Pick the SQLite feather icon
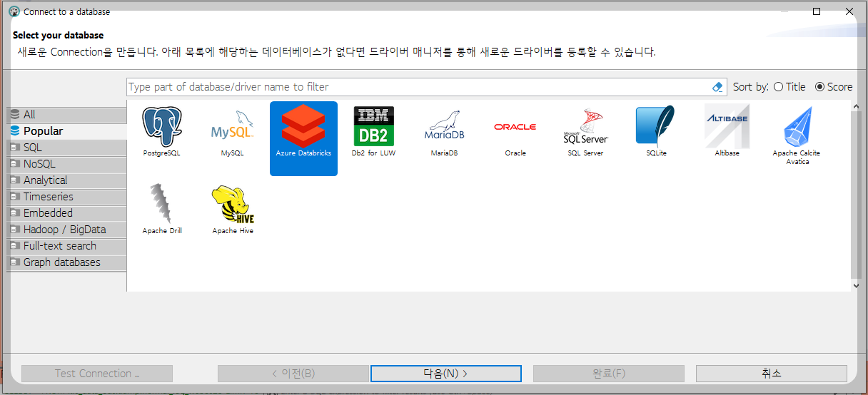868x395 pixels. coord(655,127)
